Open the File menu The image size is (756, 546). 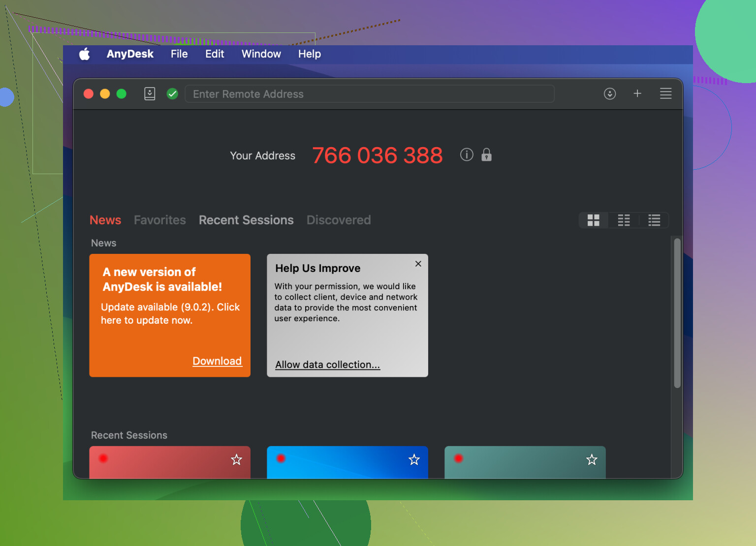[179, 54]
